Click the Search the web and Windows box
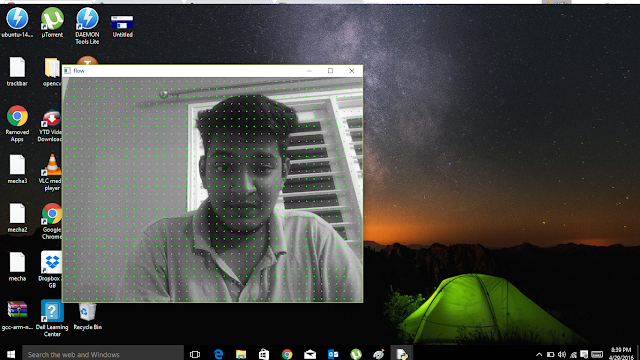The image size is (640, 360). [x=103, y=354]
